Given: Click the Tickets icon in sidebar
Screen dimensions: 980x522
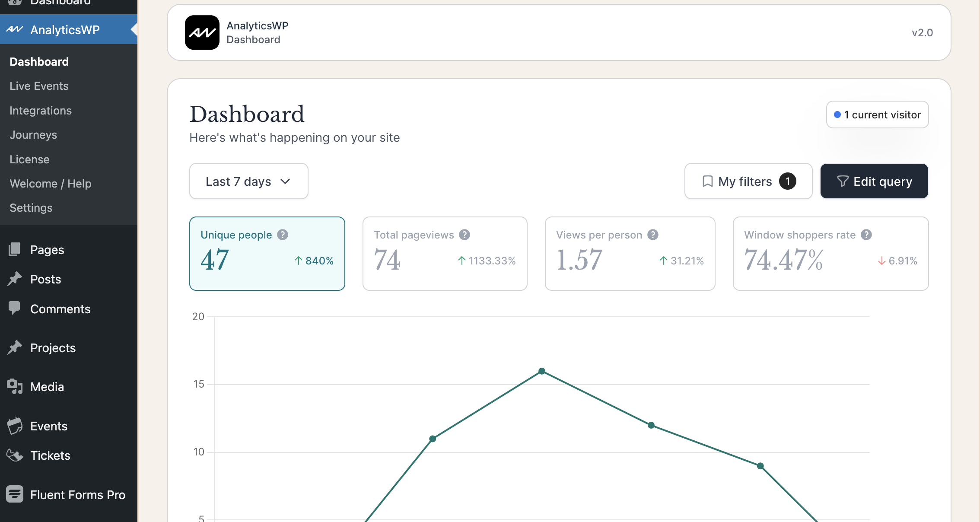Looking at the screenshot, I should pyautogui.click(x=15, y=455).
